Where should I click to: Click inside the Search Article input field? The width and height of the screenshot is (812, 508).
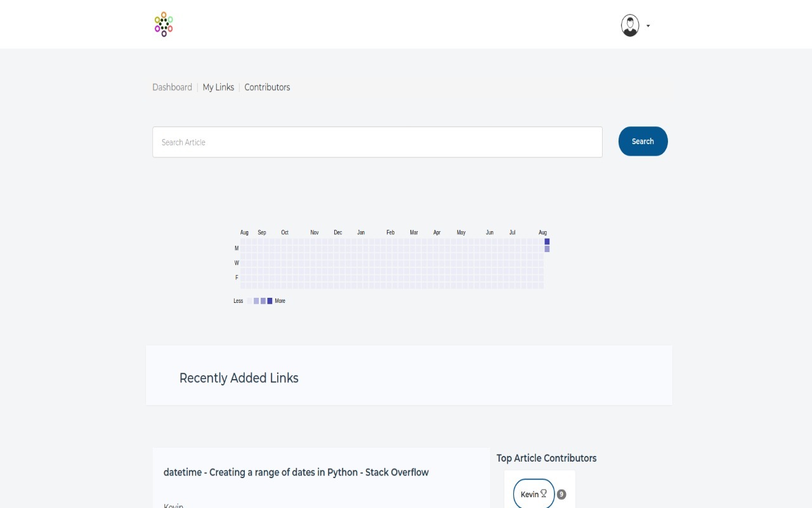click(377, 142)
